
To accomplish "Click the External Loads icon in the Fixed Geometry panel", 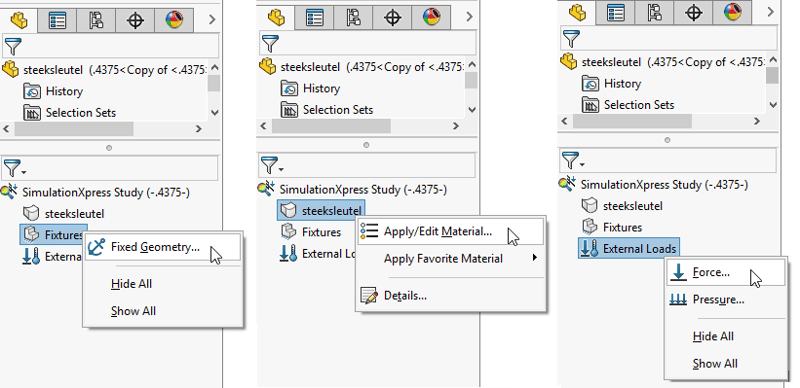I will coord(31,256).
